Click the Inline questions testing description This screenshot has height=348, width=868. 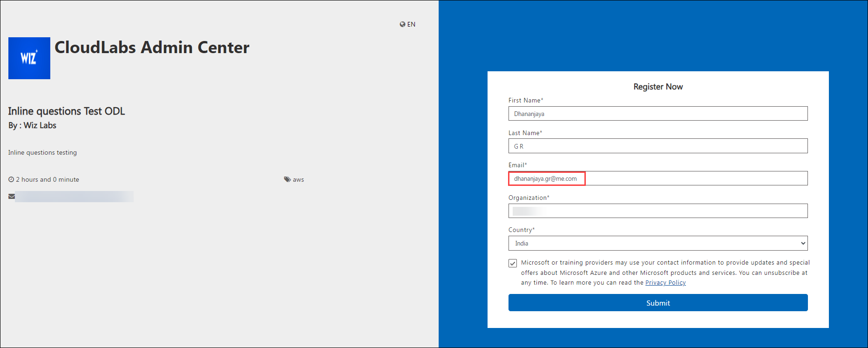pyautogui.click(x=42, y=153)
